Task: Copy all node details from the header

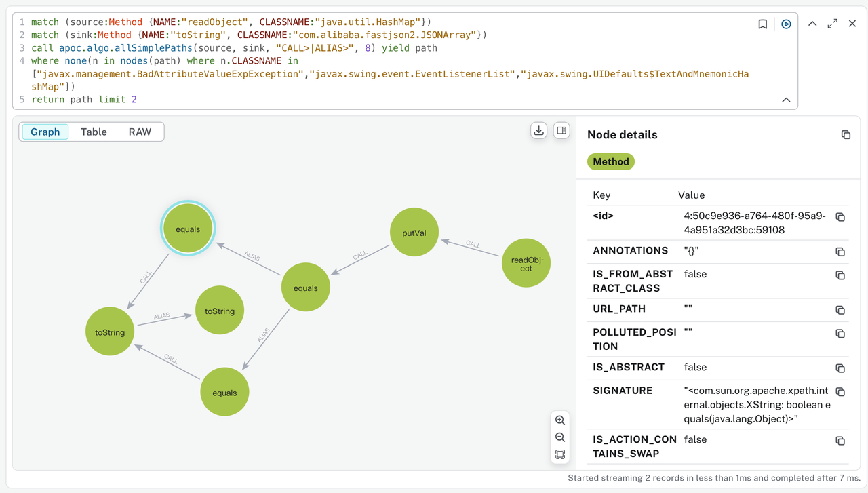Action: click(846, 135)
